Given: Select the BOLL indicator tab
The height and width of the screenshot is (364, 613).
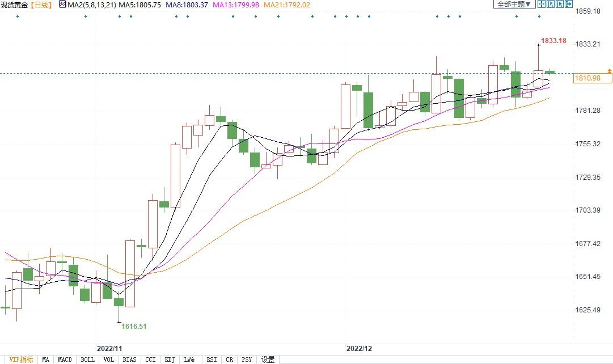Looking at the screenshot, I should (x=87, y=359).
